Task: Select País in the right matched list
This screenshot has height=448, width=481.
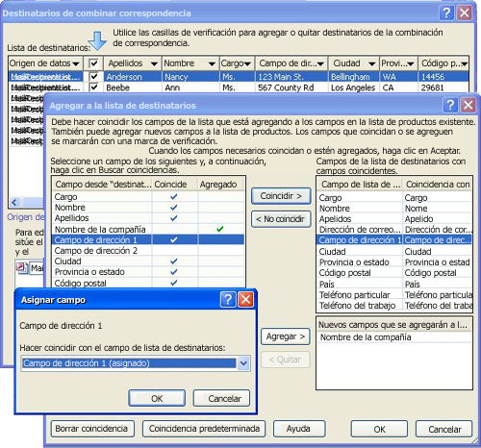Action: [394, 284]
